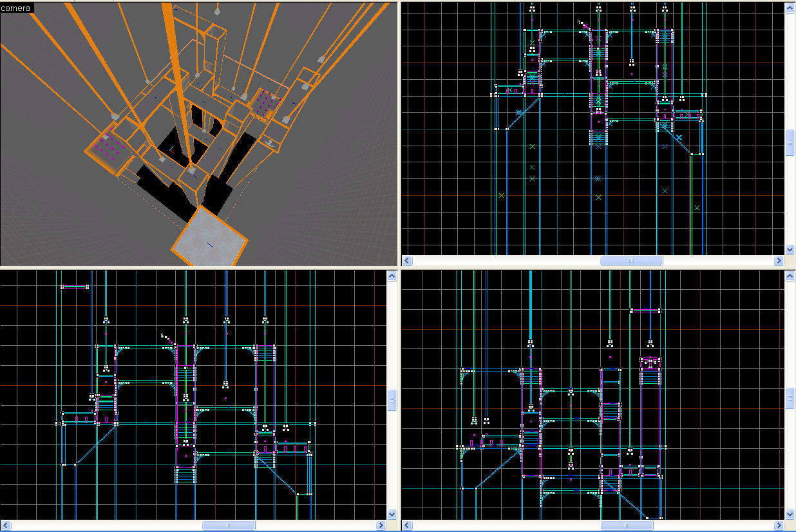Click right arrow of top-right viewport's horizontal scrollbar
The image size is (796, 532).
pos(779,261)
